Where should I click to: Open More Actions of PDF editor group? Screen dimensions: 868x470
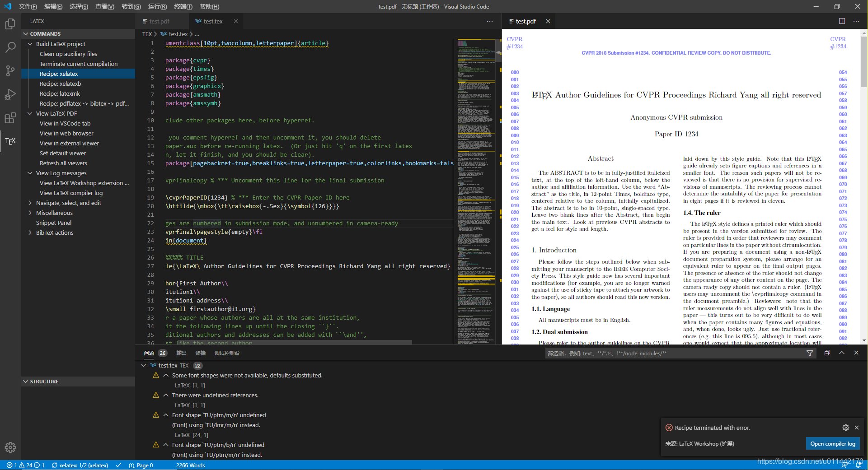coord(856,21)
